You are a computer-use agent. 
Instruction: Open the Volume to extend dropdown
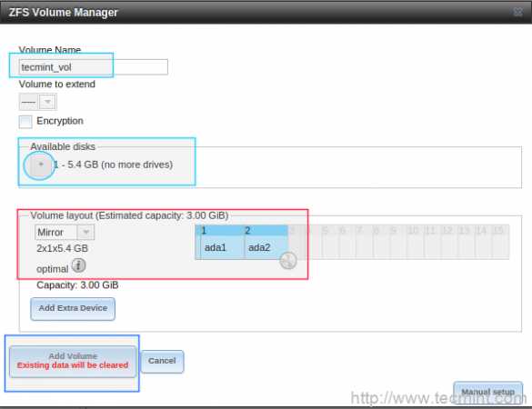click(37, 102)
